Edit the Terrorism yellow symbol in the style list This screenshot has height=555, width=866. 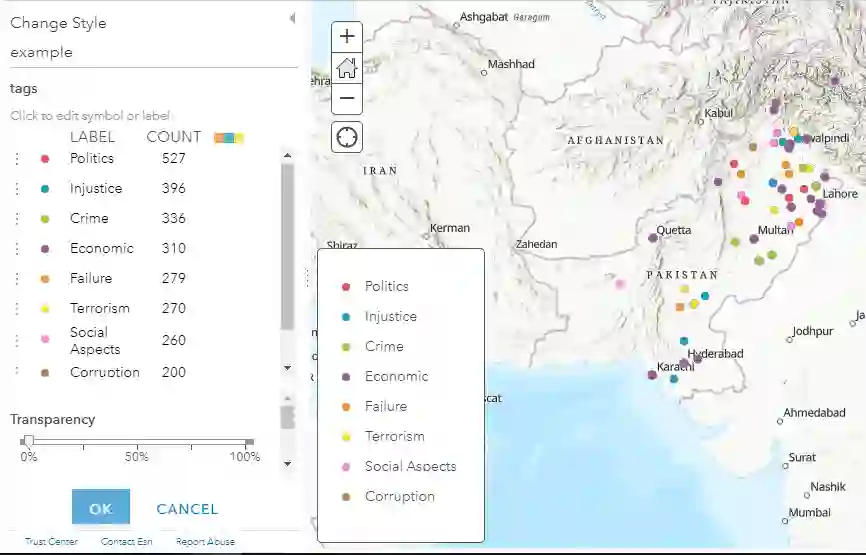tap(45, 309)
